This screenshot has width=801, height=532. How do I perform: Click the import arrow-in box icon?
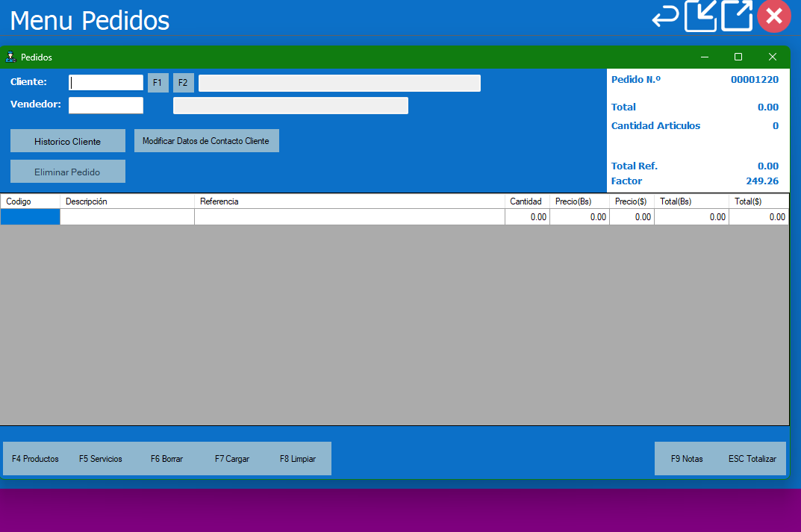700,16
